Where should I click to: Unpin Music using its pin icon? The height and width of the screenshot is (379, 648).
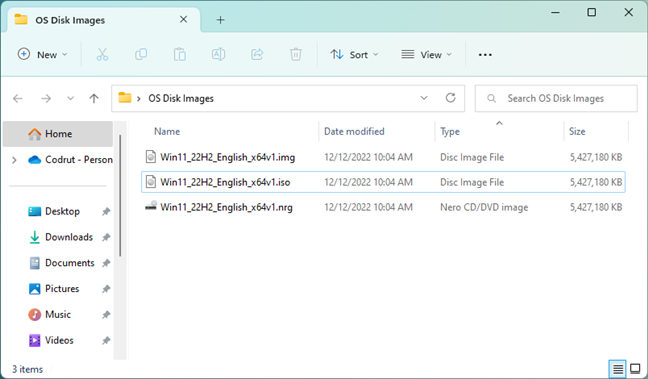click(106, 315)
